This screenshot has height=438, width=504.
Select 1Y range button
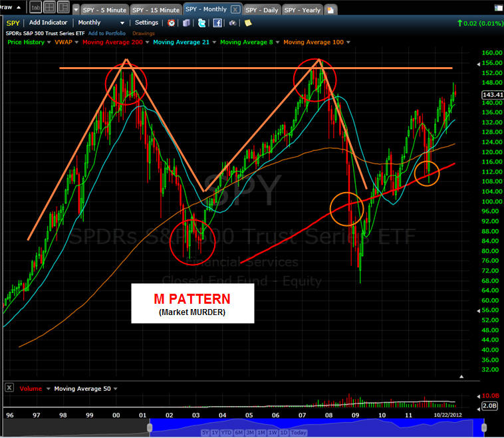pos(215,433)
